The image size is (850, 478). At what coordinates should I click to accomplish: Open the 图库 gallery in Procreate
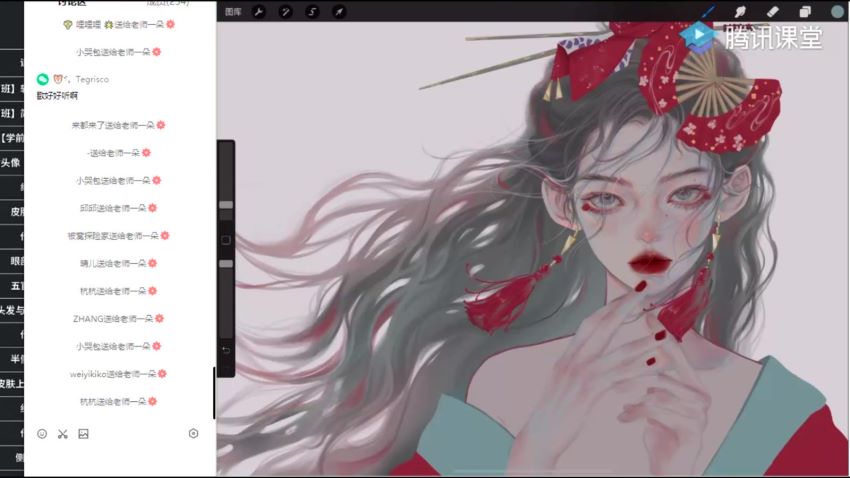click(233, 11)
